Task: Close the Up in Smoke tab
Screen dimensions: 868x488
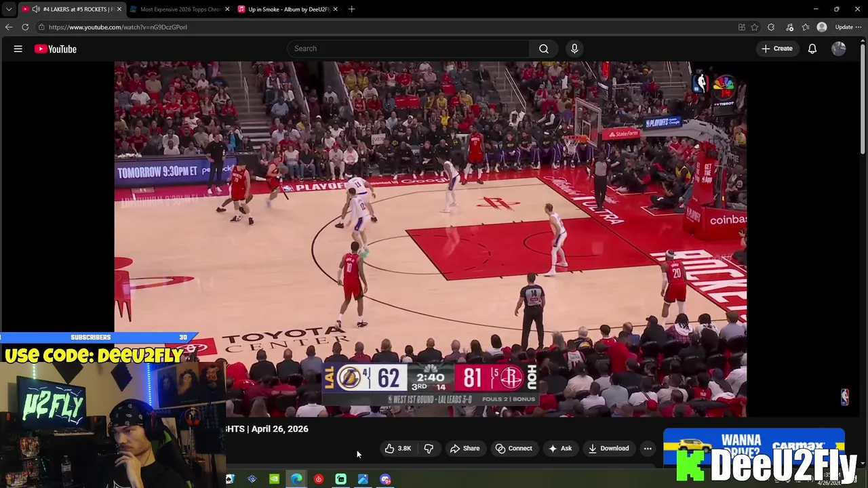Action: click(x=335, y=9)
